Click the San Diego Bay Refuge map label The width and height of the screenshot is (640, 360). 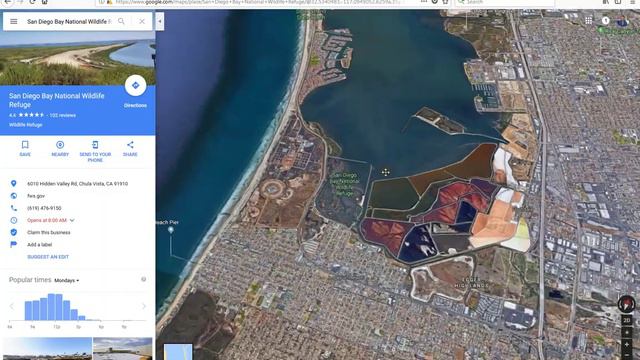tap(344, 184)
